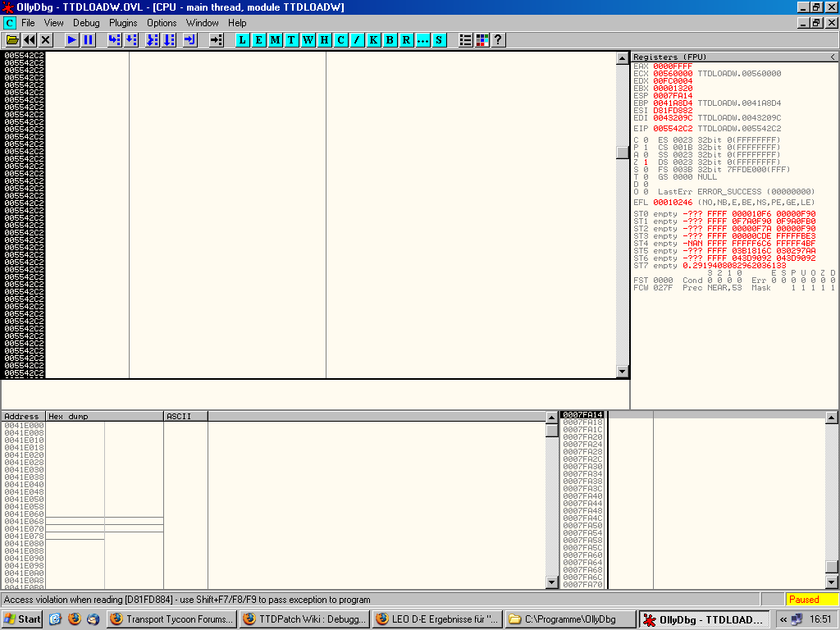Show Run trace via ellipsis button

[x=423, y=40]
